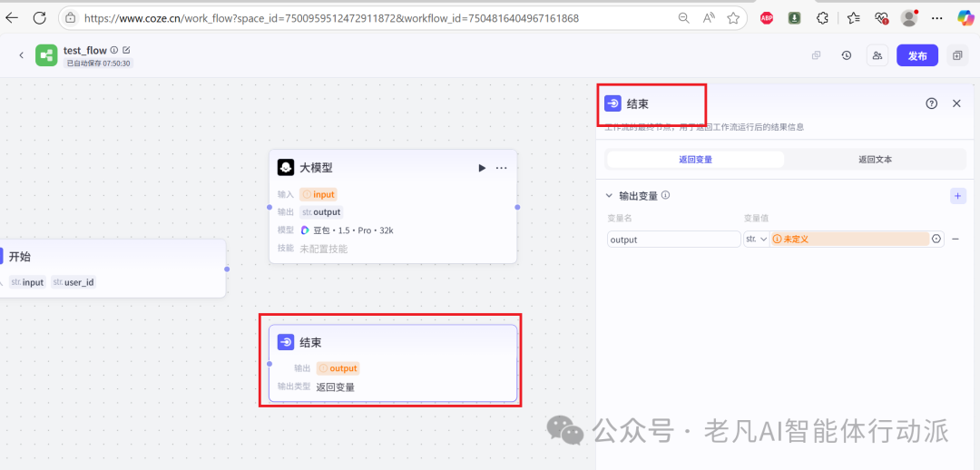Return to previous page with workflow back chevron

pos(21,55)
